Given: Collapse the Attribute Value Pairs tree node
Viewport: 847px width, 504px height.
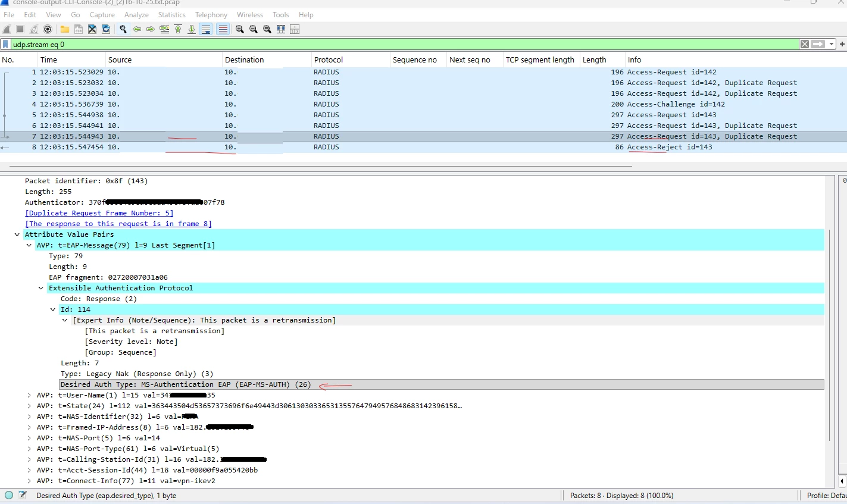Looking at the screenshot, I should coord(17,234).
